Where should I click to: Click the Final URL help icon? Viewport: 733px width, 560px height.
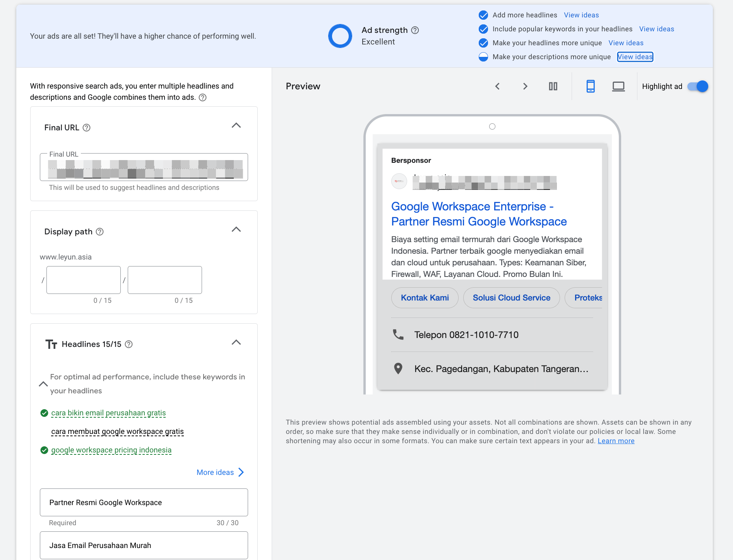click(x=87, y=128)
